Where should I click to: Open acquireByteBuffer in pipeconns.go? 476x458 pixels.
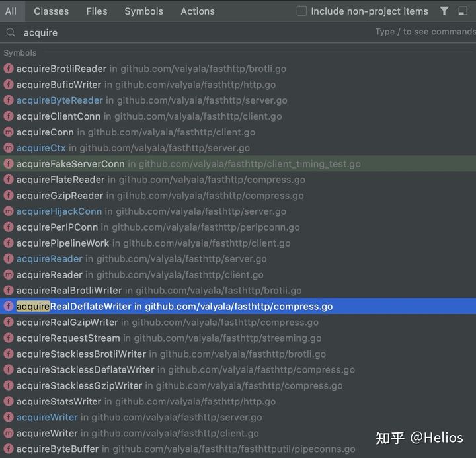click(x=238, y=449)
